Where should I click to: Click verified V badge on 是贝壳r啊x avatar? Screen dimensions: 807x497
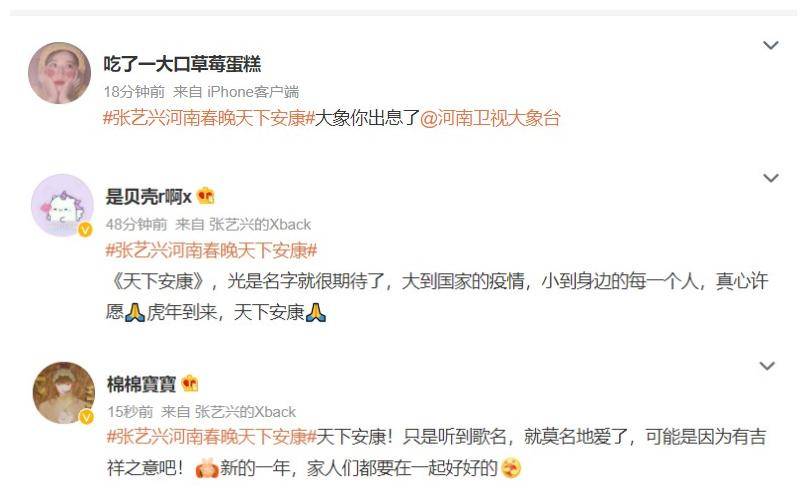coord(85,229)
